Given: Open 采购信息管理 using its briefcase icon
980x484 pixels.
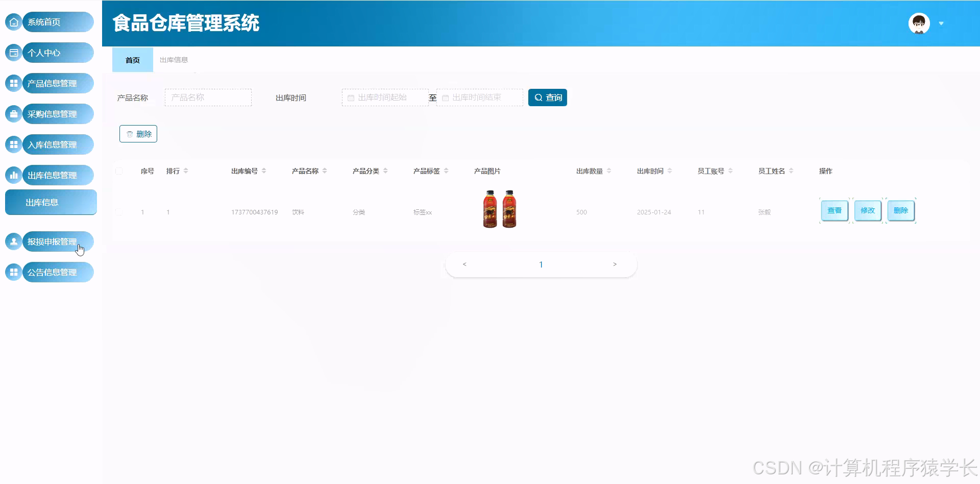Looking at the screenshot, I should pyautogui.click(x=13, y=114).
